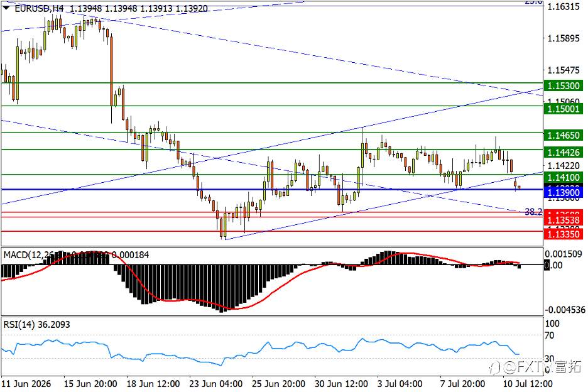
Task: Select the 1.14426 green price label
Action: click(x=563, y=152)
